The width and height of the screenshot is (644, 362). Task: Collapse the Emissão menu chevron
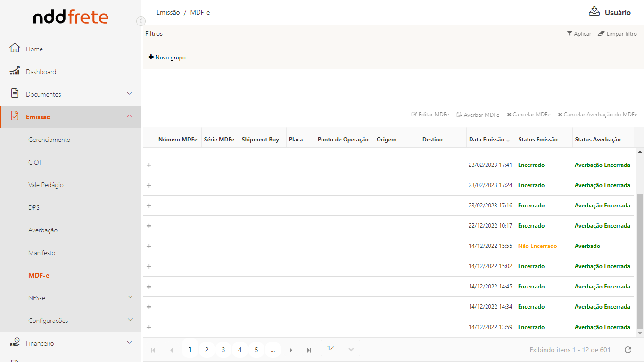point(129,116)
